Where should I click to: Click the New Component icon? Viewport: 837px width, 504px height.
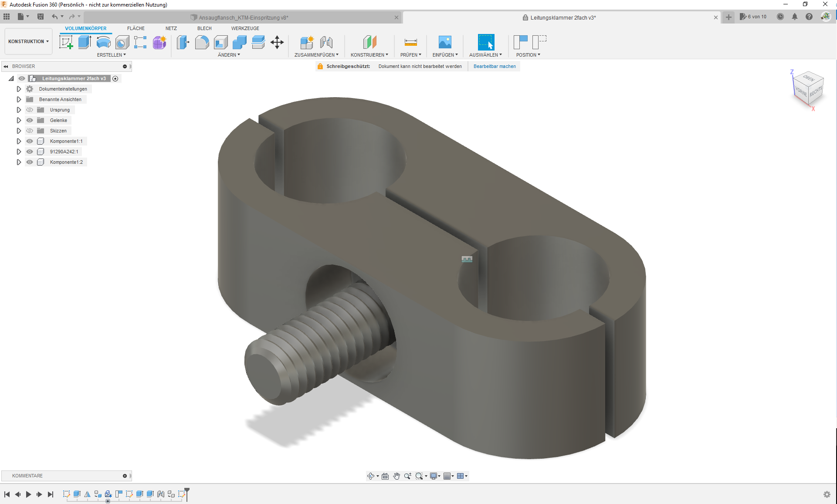307,42
